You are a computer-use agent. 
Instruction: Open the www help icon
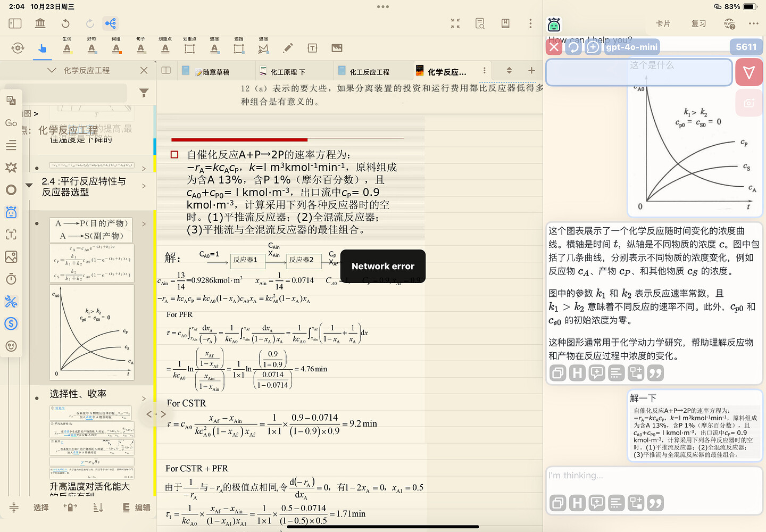729,24
